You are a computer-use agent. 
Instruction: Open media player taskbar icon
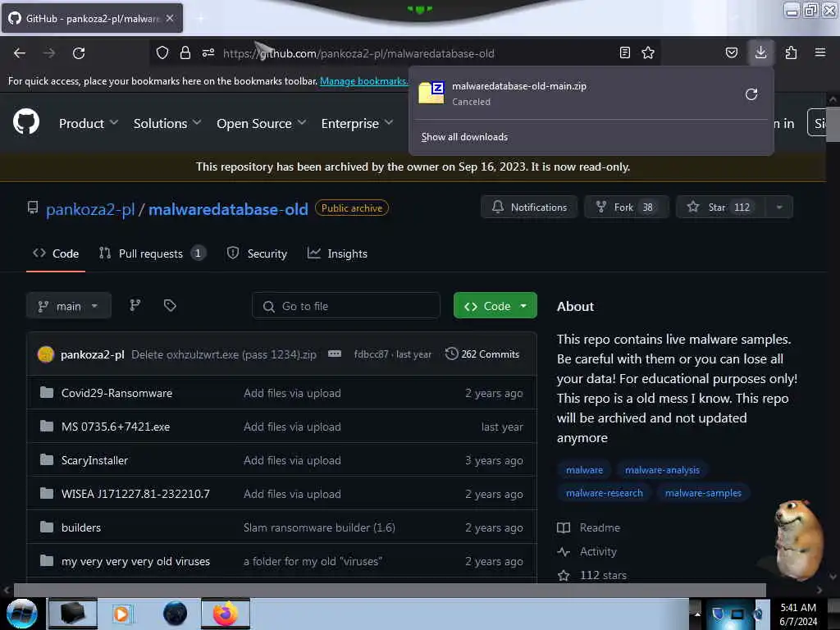pos(121,614)
